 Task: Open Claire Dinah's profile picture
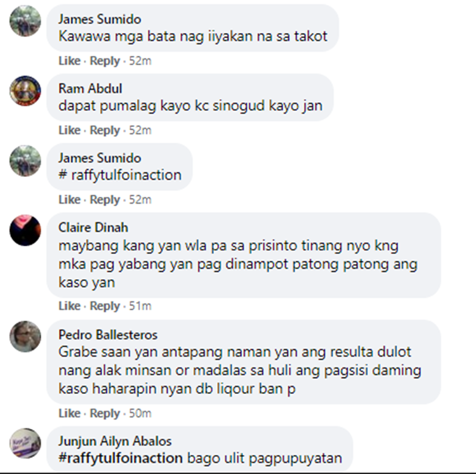pyautogui.click(x=25, y=230)
